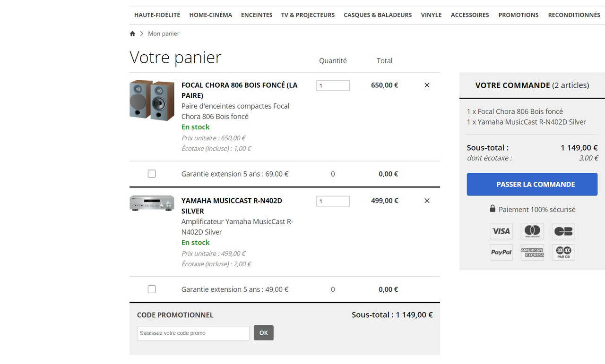The height and width of the screenshot is (364, 605).
Task: Click '1 x Focal Chora 806 Bois foncé' summary line
Action: (x=515, y=111)
